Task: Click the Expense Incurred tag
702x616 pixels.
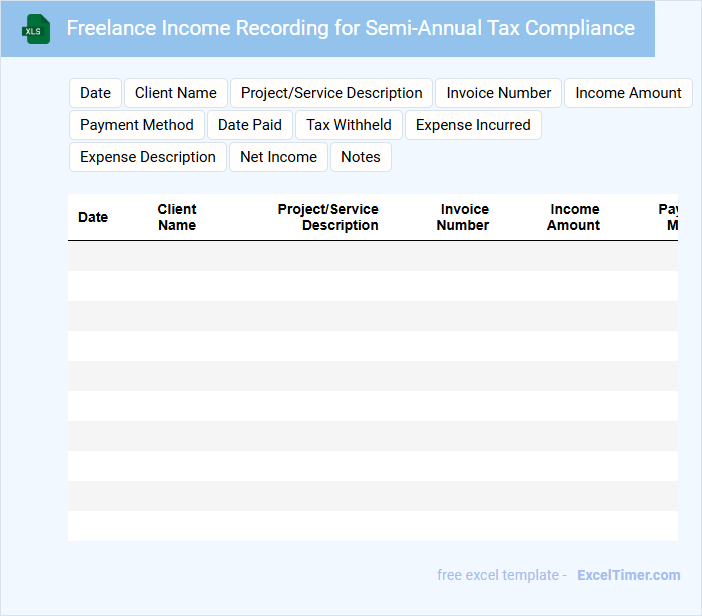Action: [473, 125]
